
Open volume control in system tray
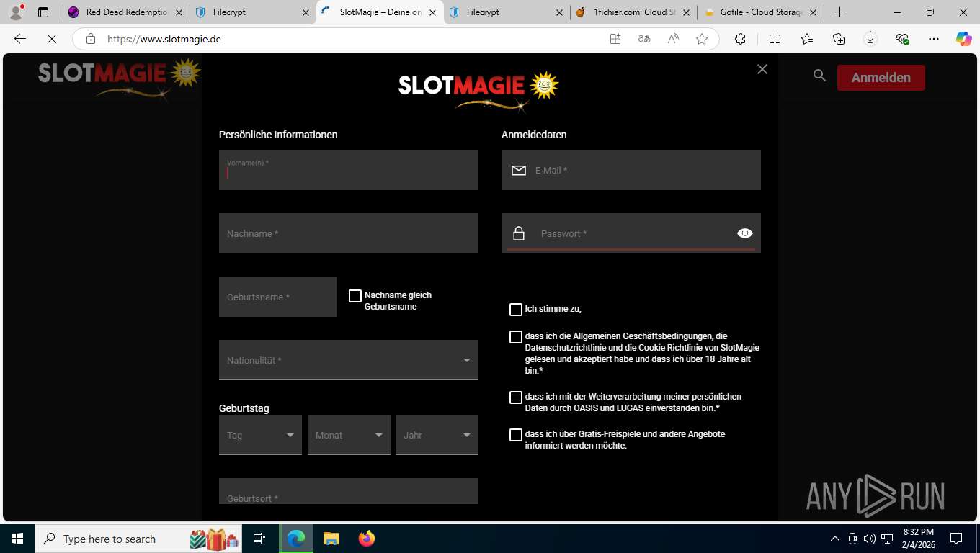[870, 539]
